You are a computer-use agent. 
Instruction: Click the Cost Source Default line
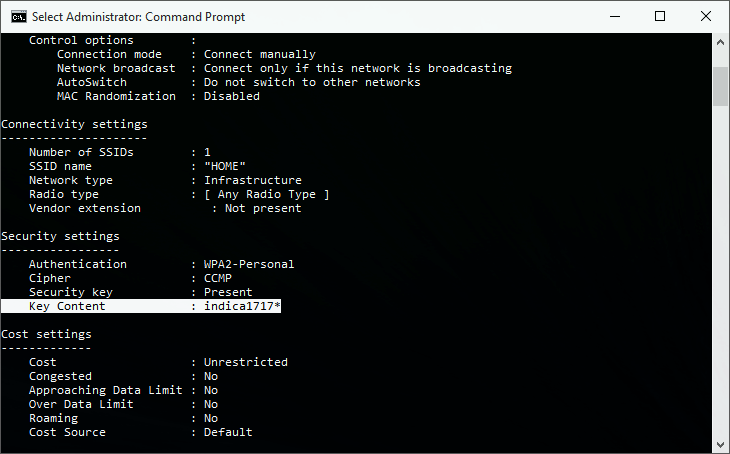(141, 432)
